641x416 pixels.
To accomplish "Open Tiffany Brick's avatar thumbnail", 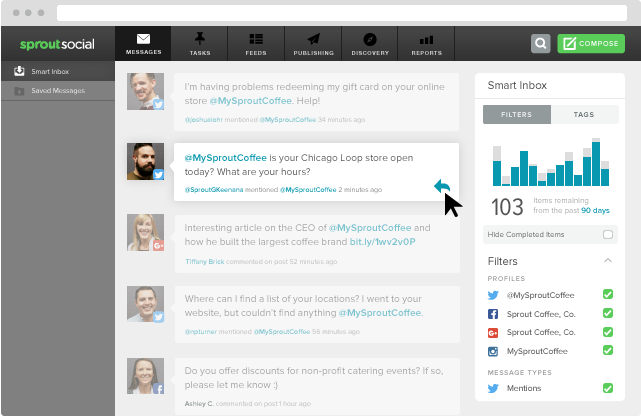I will pyautogui.click(x=146, y=233).
